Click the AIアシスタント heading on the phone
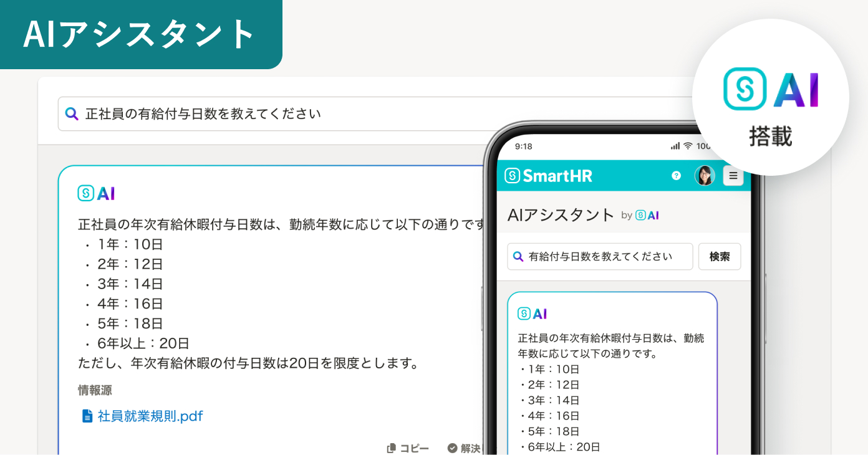868x455 pixels. click(561, 215)
